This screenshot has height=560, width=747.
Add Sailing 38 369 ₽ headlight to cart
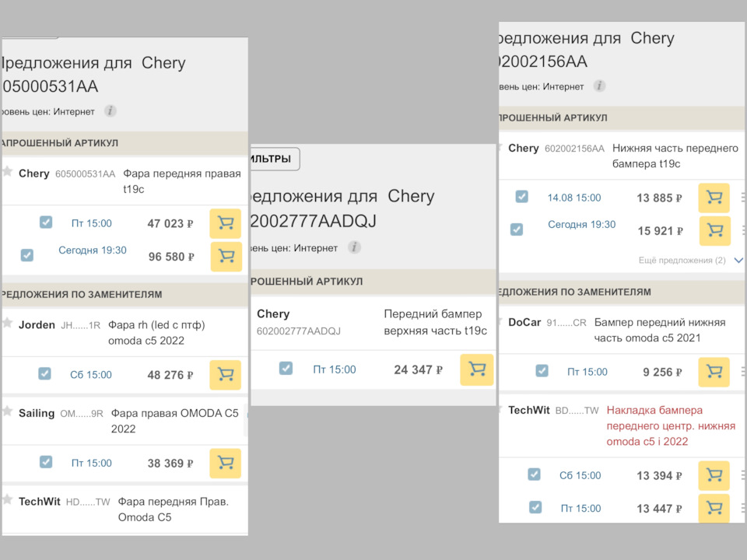[x=225, y=463]
